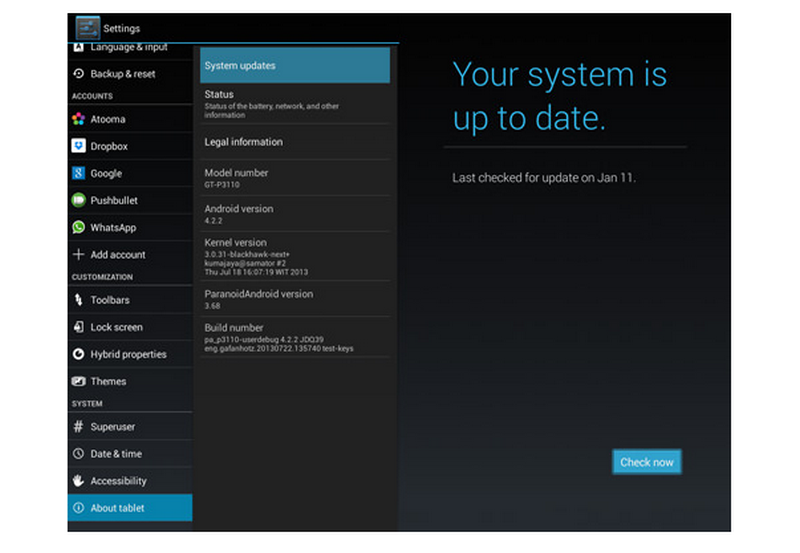The image size is (800, 553).
Task: Tap the Atooma account icon
Action: (79, 119)
